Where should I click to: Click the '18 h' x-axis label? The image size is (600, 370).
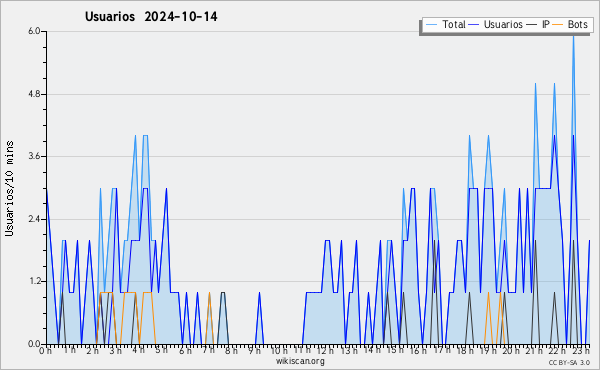click(x=465, y=350)
